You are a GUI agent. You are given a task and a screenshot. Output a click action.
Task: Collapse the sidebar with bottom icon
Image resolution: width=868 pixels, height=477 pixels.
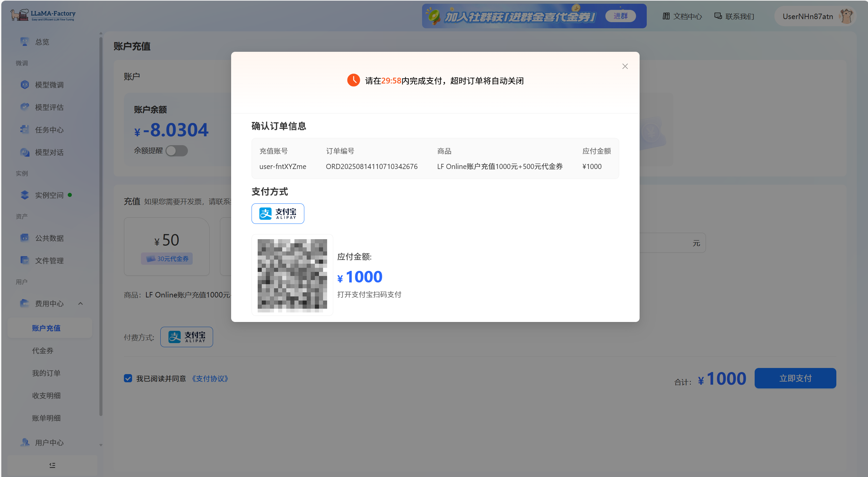pos(52,465)
